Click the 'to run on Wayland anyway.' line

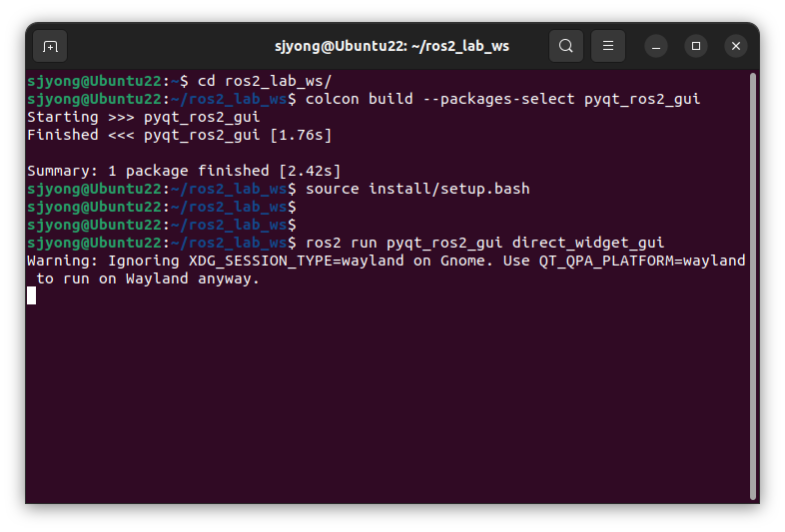tap(148, 278)
